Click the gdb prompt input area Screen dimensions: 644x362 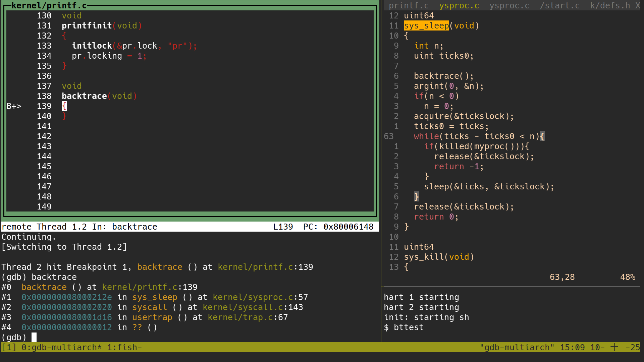click(34, 337)
